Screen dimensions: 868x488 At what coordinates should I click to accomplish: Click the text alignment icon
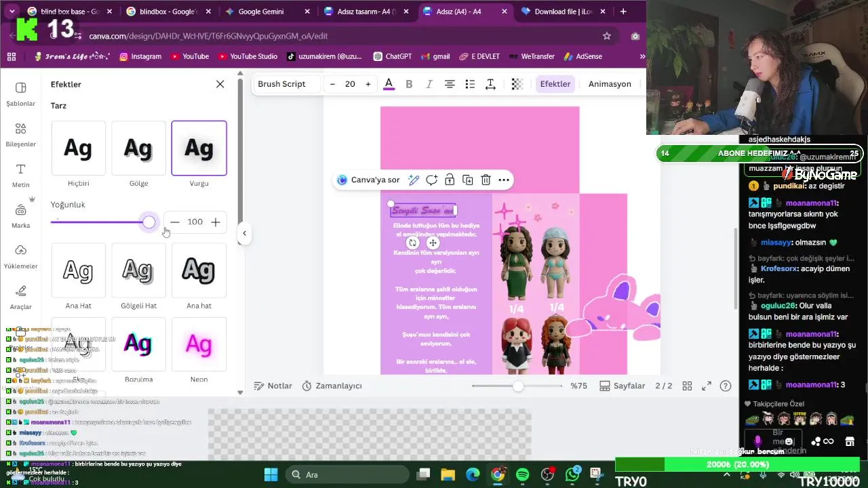450,84
